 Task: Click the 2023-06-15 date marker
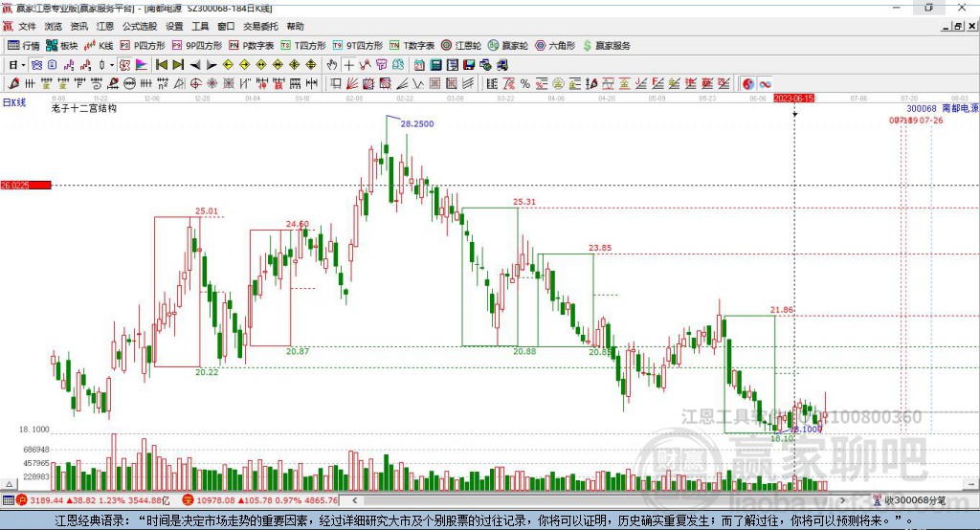coord(793,99)
